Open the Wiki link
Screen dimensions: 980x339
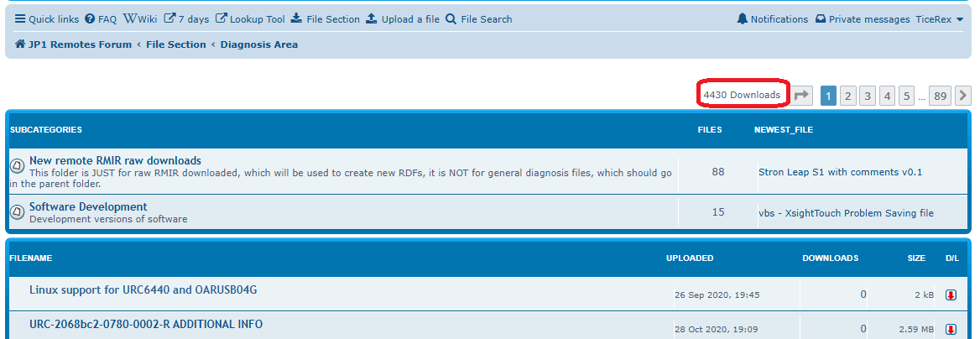(139, 19)
